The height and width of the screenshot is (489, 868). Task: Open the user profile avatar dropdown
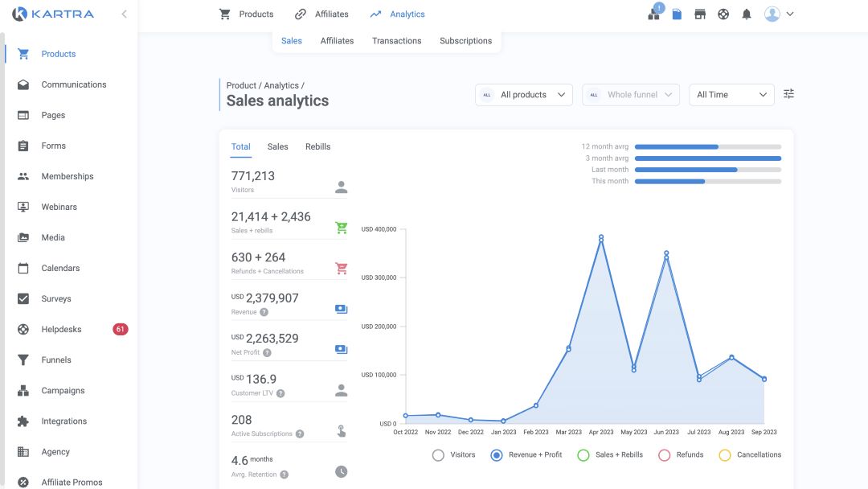click(x=778, y=14)
